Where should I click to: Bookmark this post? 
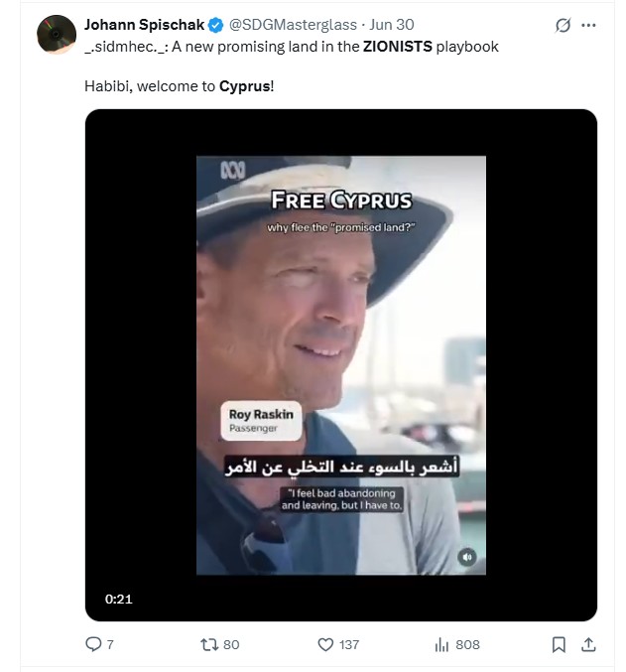(559, 644)
